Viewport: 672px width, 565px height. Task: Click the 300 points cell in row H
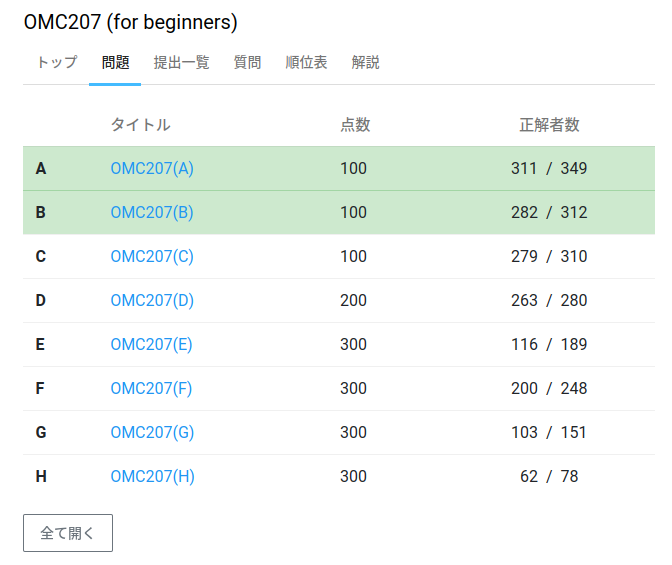[x=353, y=476]
